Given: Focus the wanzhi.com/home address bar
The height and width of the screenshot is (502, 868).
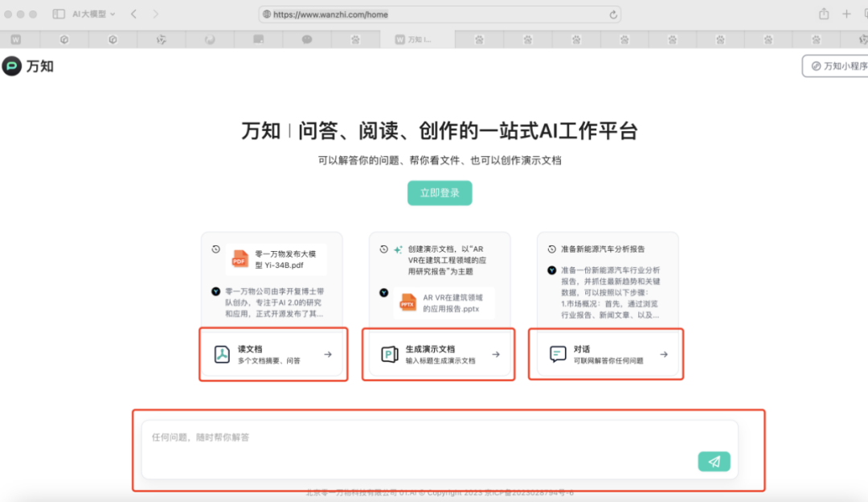Looking at the screenshot, I should tap(440, 14).
